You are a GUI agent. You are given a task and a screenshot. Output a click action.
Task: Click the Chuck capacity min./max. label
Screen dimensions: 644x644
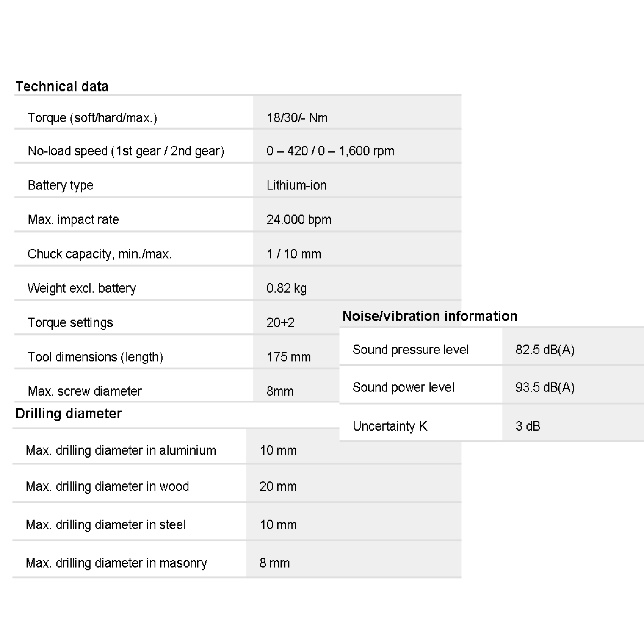pyautogui.click(x=99, y=254)
